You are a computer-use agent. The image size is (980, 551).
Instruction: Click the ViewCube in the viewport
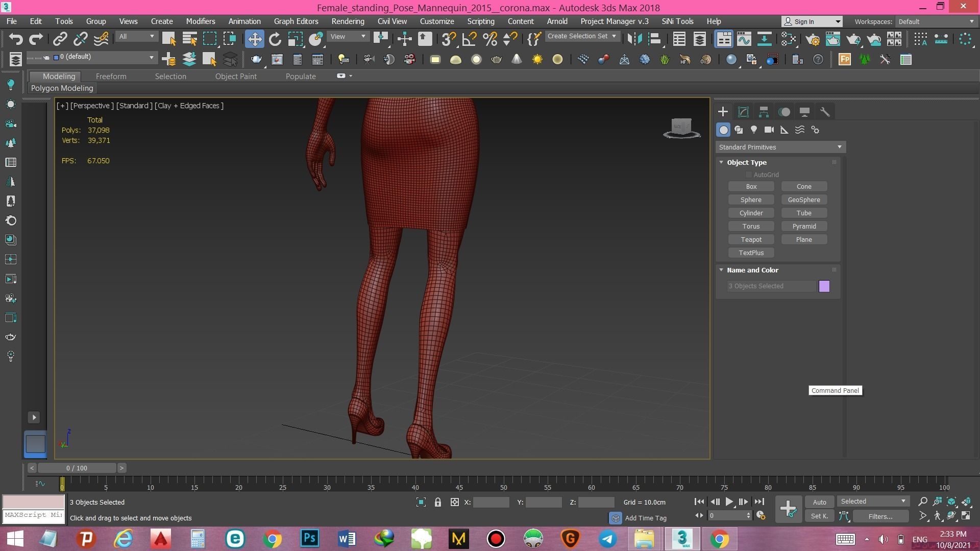(681, 128)
